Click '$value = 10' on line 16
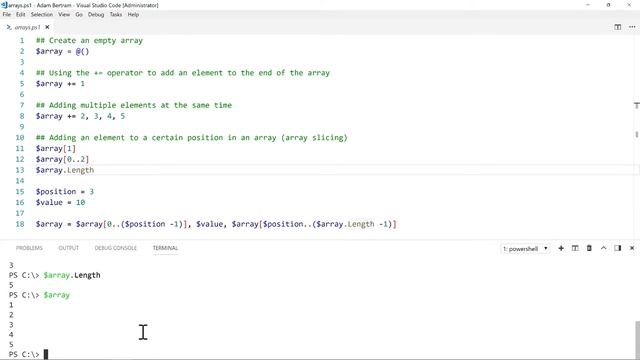 (x=60, y=202)
